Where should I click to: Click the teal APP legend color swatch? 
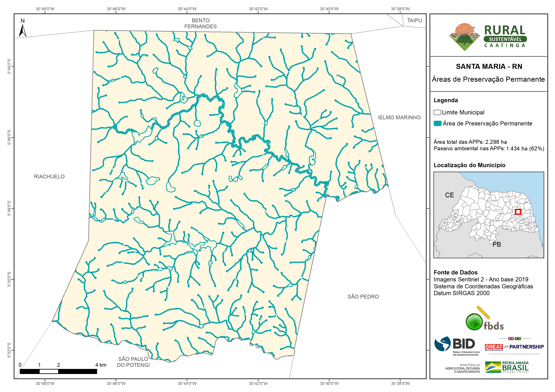437,123
